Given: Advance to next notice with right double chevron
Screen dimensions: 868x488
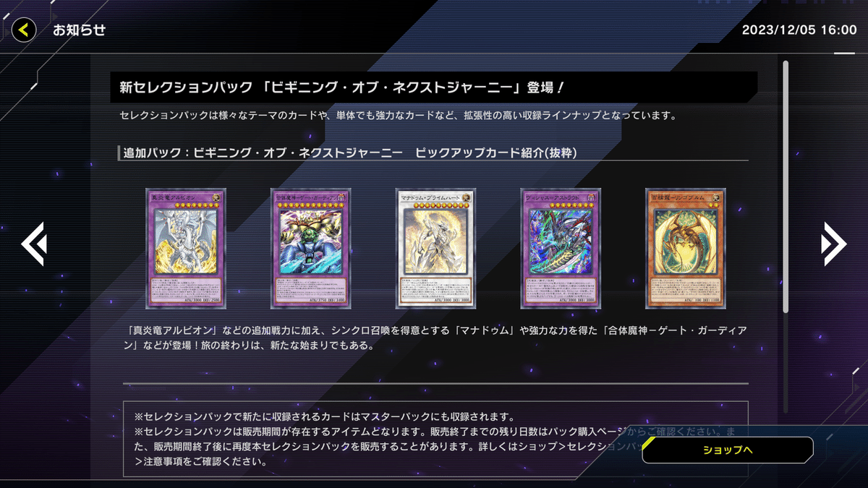Looking at the screenshot, I should pyautogui.click(x=833, y=245).
